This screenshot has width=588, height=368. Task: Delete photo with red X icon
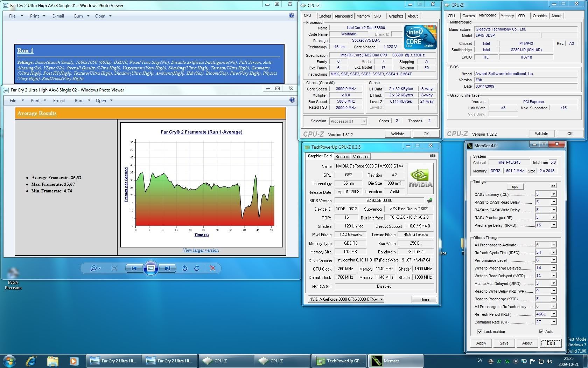(212, 268)
